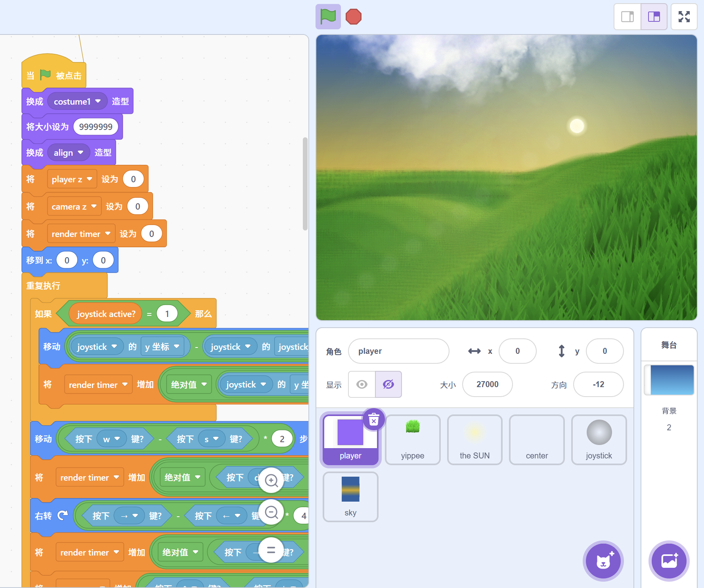Open the first 绝对值 operator dropdown
The height and width of the screenshot is (588, 704).
click(189, 384)
